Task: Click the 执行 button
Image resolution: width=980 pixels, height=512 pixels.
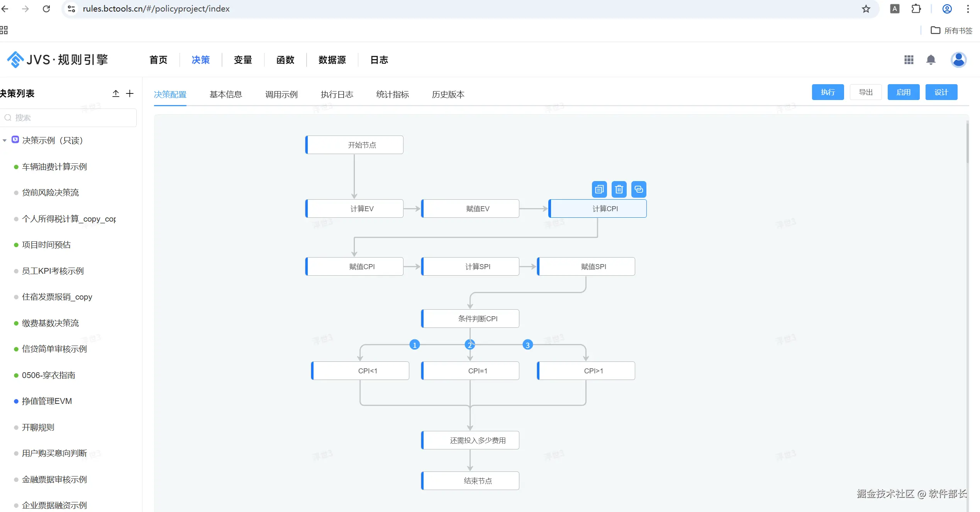Action: point(827,92)
